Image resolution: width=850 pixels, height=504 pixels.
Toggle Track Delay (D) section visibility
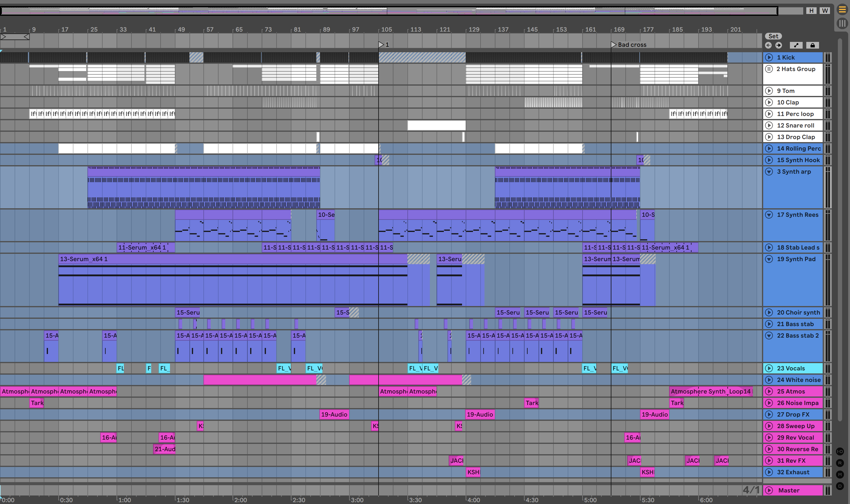(x=840, y=486)
